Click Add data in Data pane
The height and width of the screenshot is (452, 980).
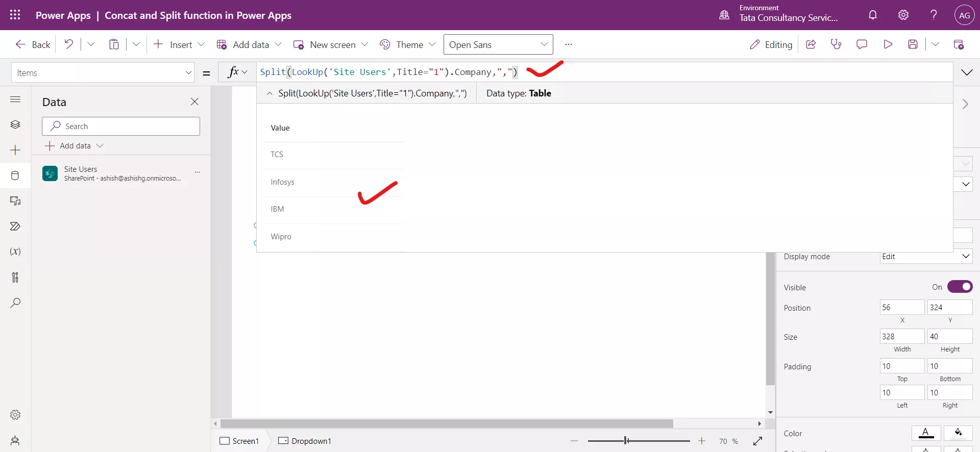75,145
